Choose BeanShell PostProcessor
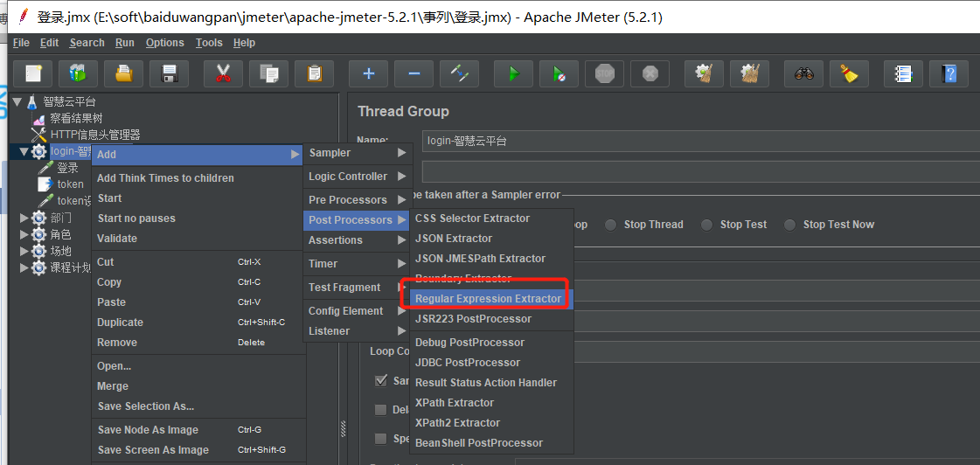 (491, 442)
